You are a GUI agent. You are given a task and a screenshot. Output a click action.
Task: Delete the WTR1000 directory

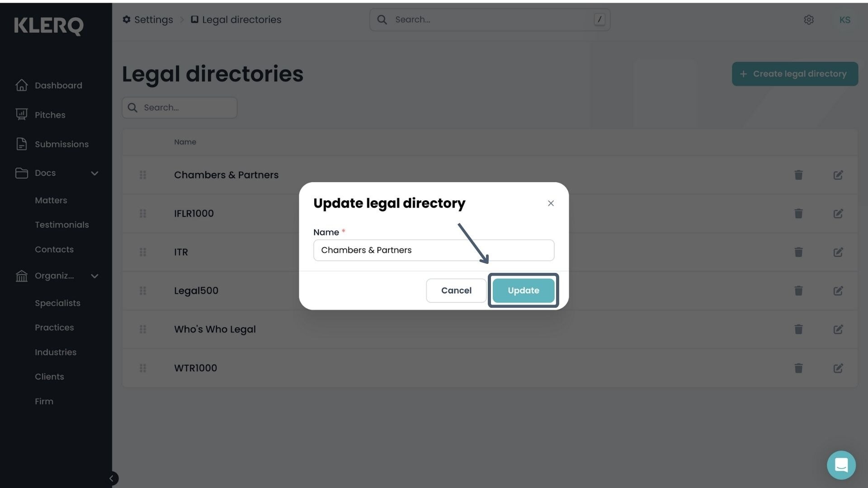click(x=798, y=368)
